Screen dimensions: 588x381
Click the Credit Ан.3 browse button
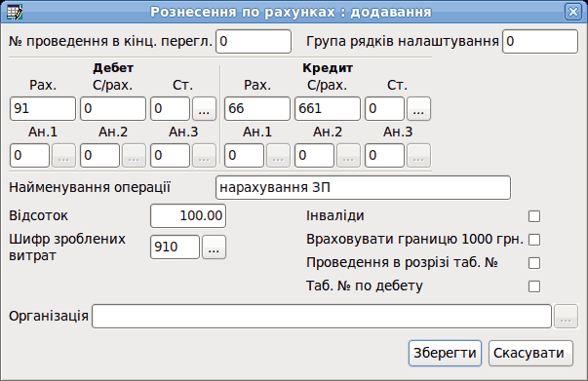(x=419, y=156)
